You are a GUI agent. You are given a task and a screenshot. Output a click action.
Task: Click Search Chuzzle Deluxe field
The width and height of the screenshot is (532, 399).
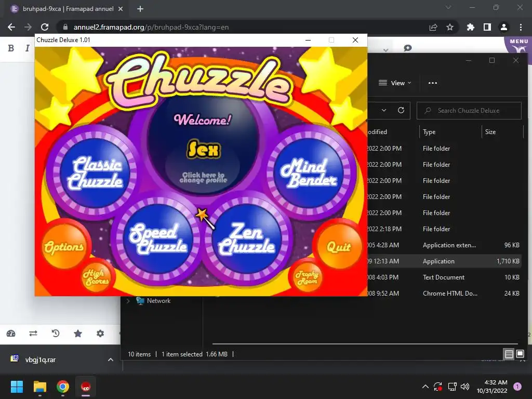pos(469,111)
